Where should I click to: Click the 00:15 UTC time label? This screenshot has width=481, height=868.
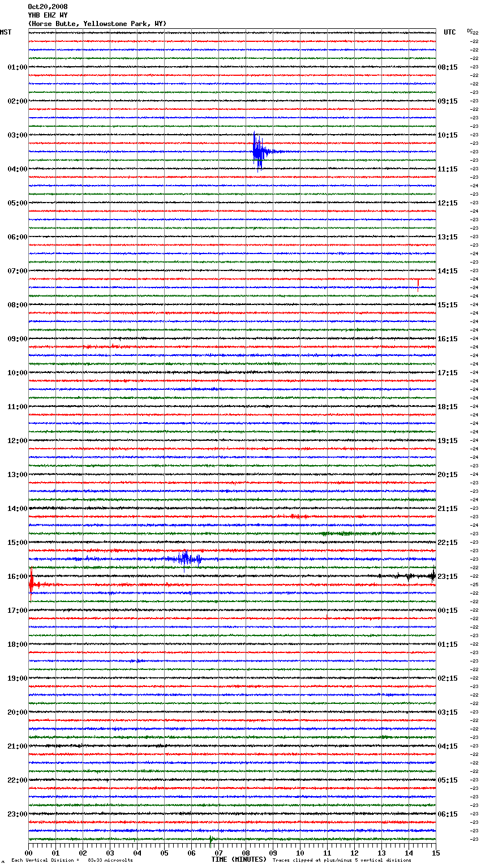coord(448,611)
